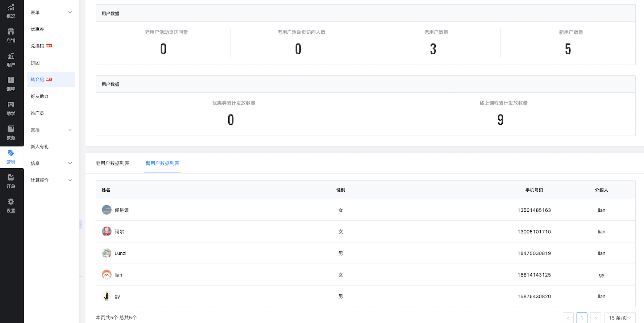Click phone number 18475030819

(534, 253)
